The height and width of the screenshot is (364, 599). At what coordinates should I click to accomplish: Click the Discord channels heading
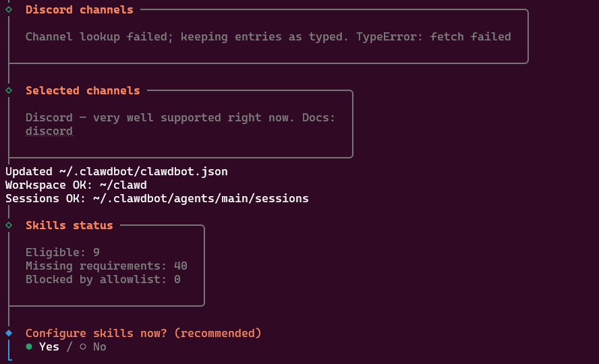click(80, 9)
